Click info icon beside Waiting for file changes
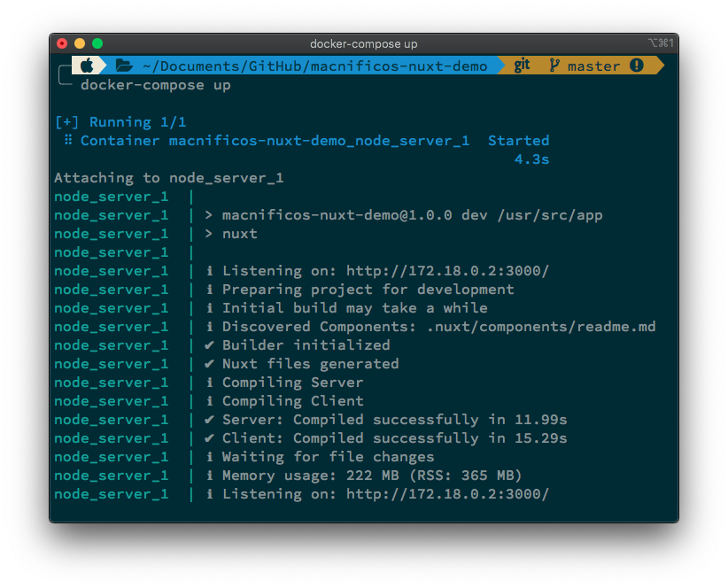The height and width of the screenshot is (588, 728). (x=210, y=457)
